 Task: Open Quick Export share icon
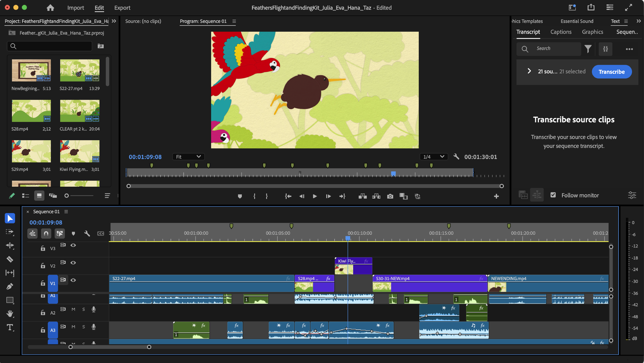(591, 7)
